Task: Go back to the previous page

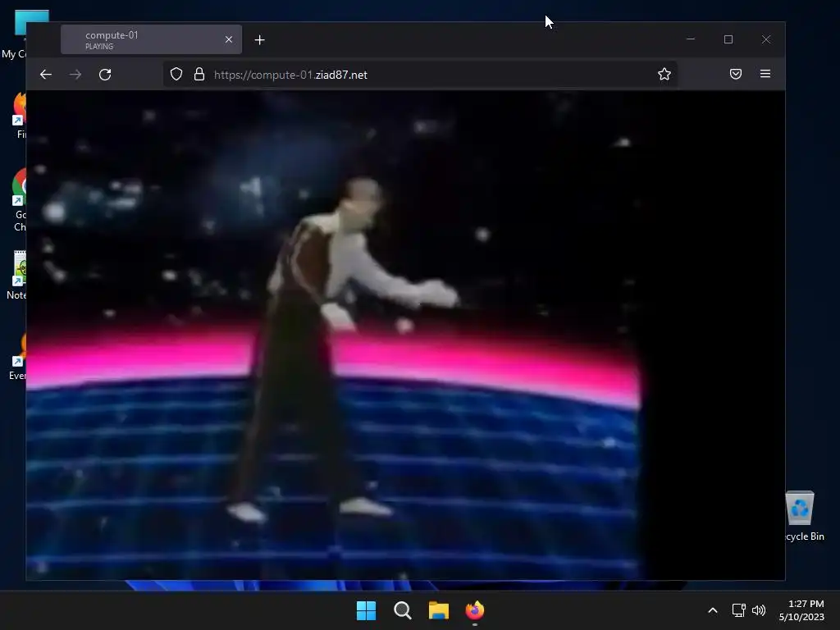Action: (x=46, y=75)
